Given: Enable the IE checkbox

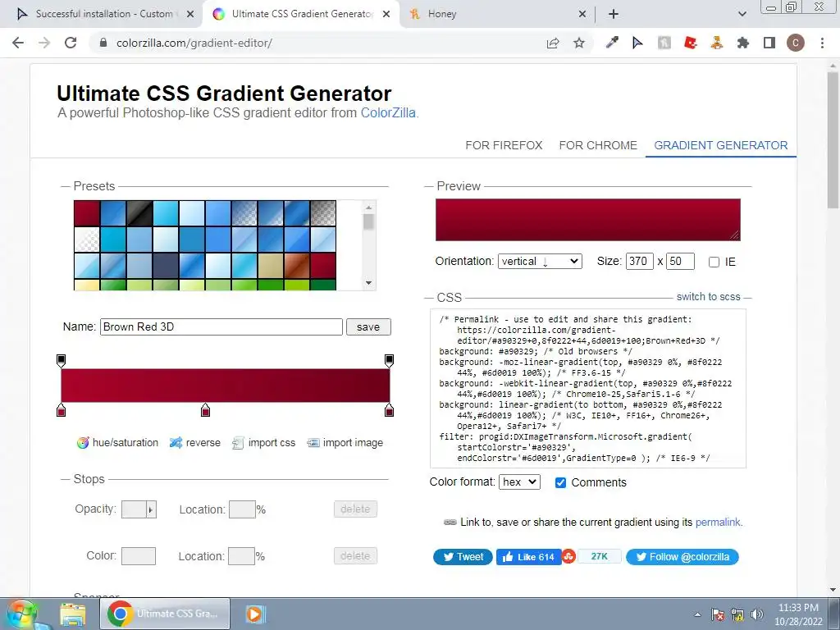Looking at the screenshot, I should pyautogui.click(x=714, y=262).
